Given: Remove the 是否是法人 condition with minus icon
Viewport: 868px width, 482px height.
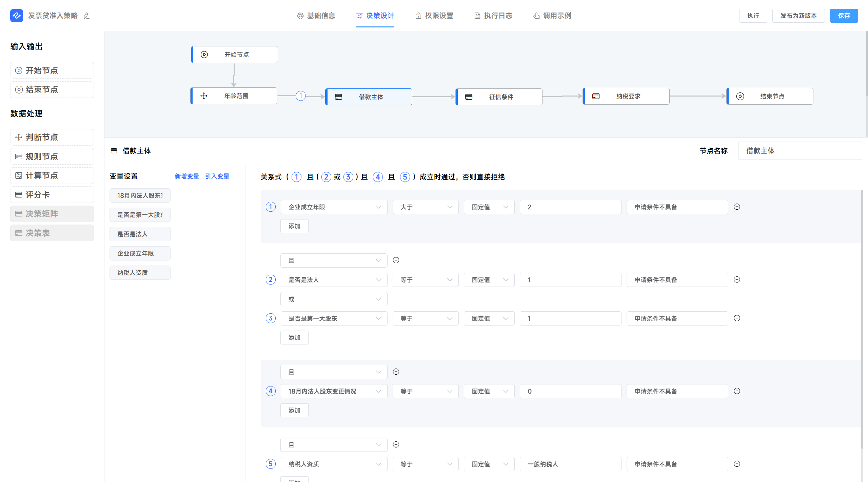Looking at the screenshot, I should coord(737,279).
